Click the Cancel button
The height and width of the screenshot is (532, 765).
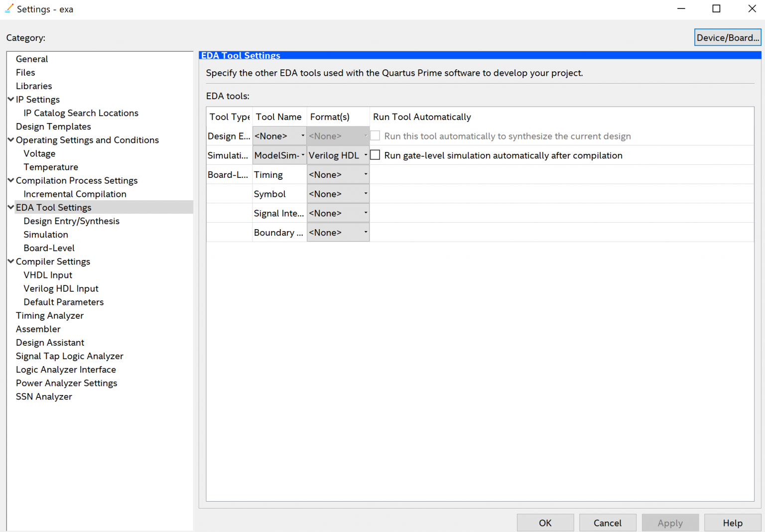click(607, 523)
